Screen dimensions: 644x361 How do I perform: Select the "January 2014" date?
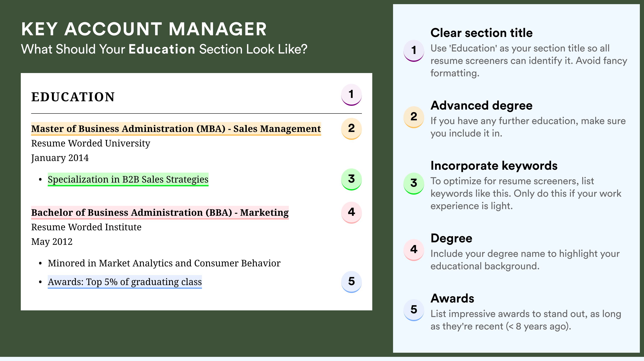60,158
